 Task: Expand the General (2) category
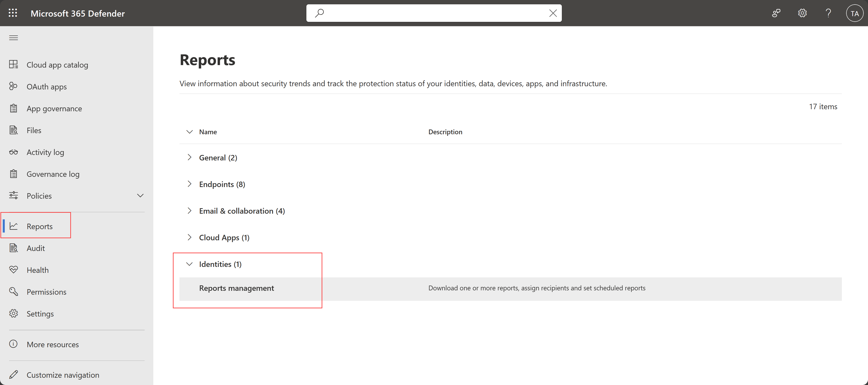click(x=189, y=157)
